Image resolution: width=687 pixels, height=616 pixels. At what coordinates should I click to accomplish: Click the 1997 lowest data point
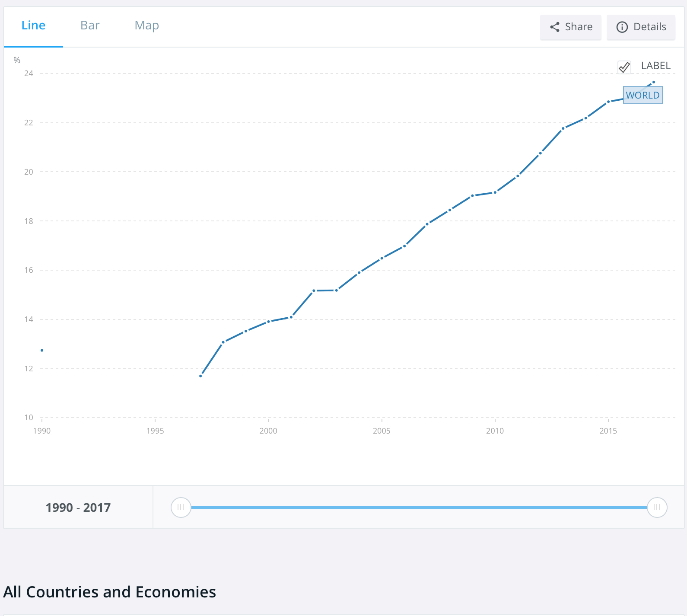pyautogui.click(x=200, y=376)
